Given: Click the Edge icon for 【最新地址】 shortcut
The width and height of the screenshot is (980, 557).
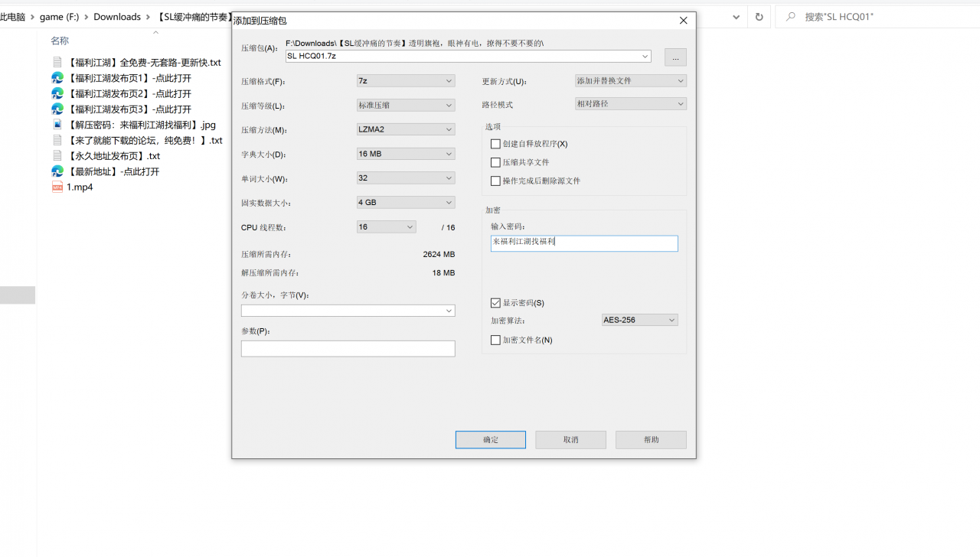Looking at the screenshot, I should 57,171.
